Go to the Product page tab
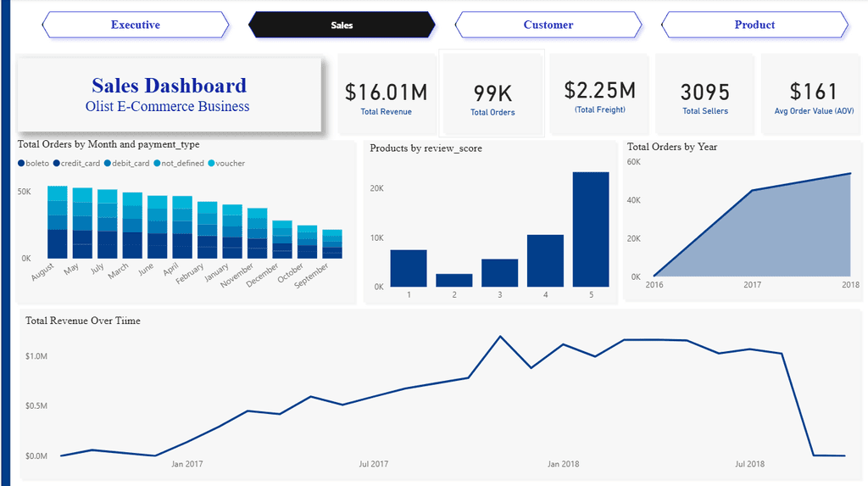The height and width of the screenshot is (486, 868). [754, 25]
